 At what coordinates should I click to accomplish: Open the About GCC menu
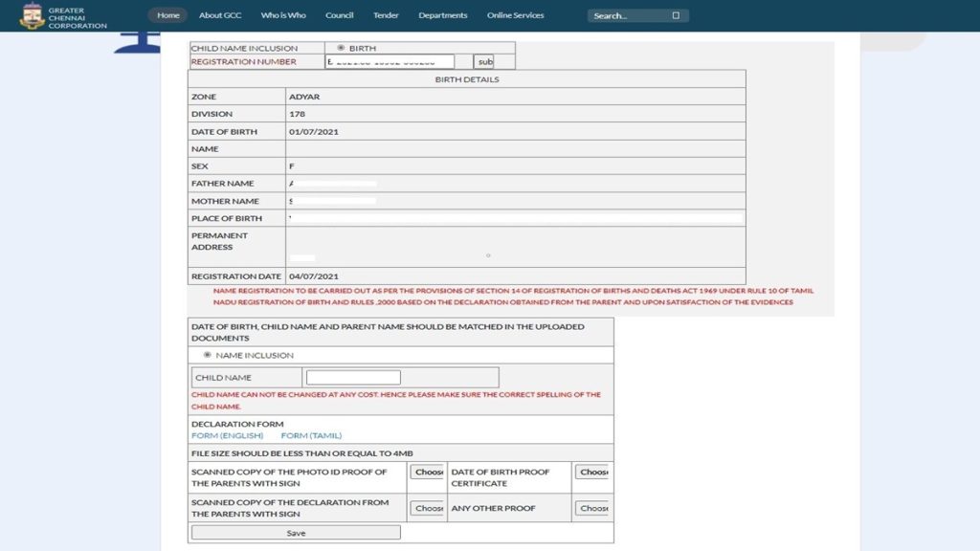(220, 15)
